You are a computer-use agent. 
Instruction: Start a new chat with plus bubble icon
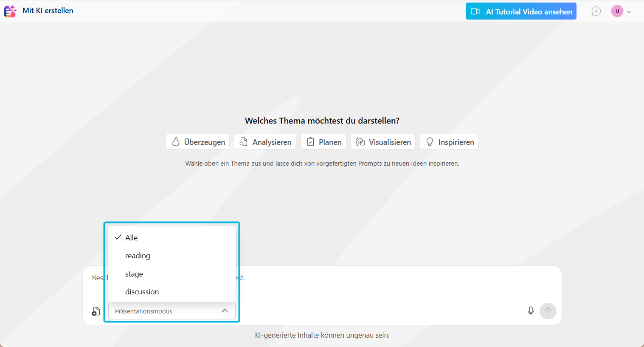tap(596, 11)
